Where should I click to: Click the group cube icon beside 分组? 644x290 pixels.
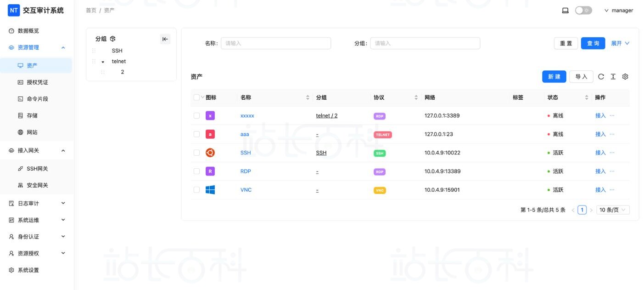pyautogui.click(x=113, y=39)
